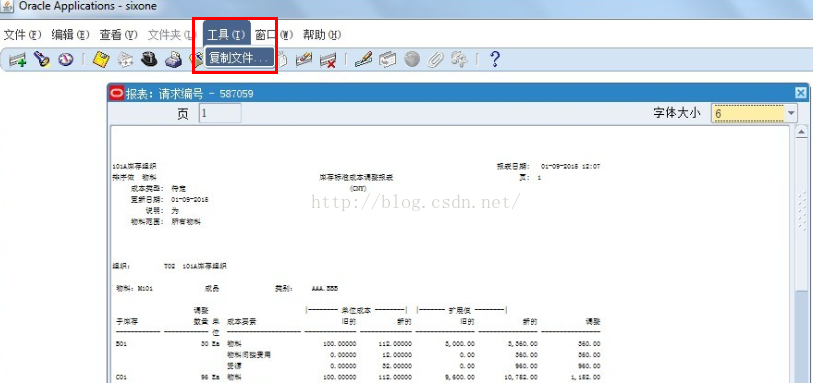Expand the 字体大小 dropdown arrow

(791, 113)
